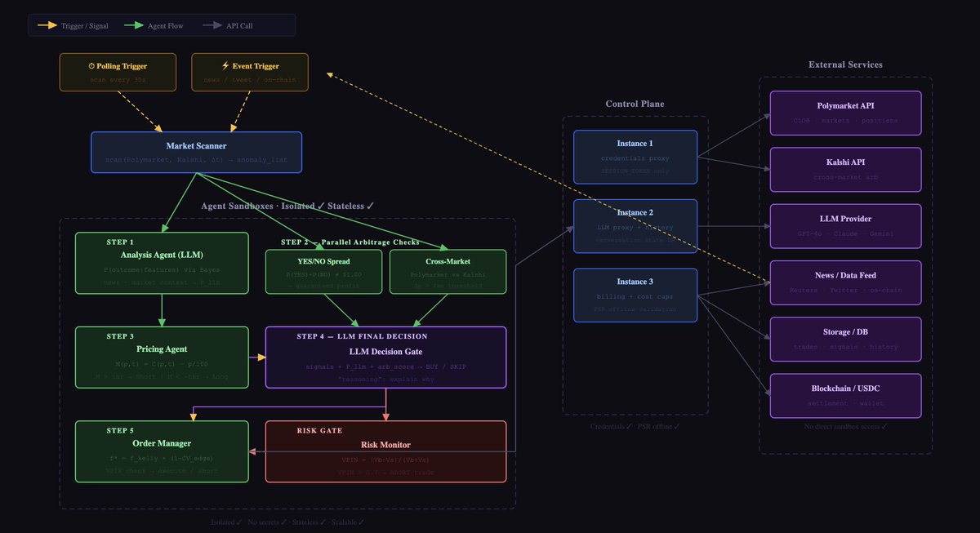Select the Order Manager box
The image size is (980, 533).
point(162,451)
